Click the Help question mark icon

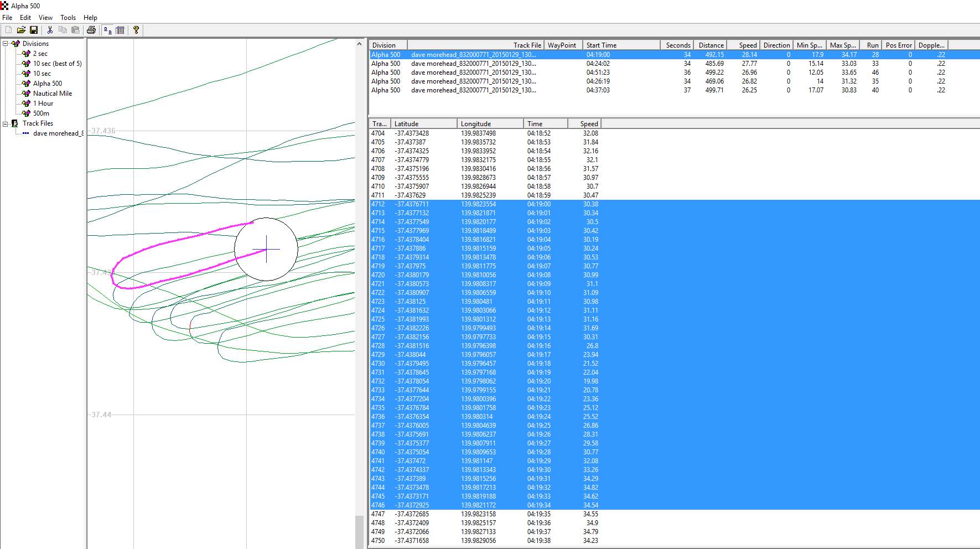point(136,30)
